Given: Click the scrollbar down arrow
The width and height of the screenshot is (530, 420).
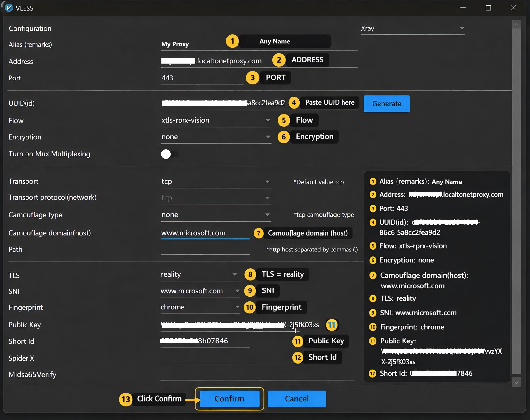Looking at the screenshot, I should (516, 382).
